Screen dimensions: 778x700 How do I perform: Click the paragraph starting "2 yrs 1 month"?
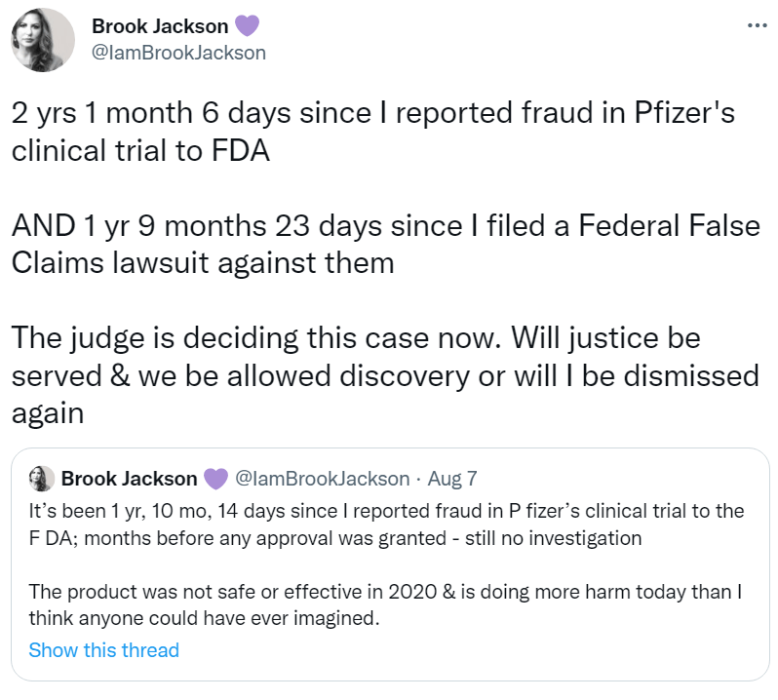coord(372,130)
